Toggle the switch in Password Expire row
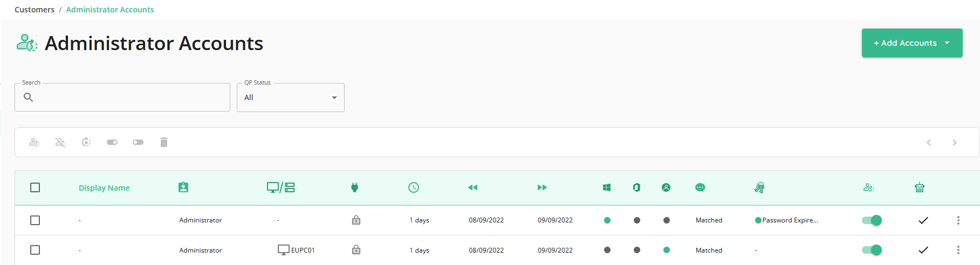The image size is (980, 265). click(872, 220)
